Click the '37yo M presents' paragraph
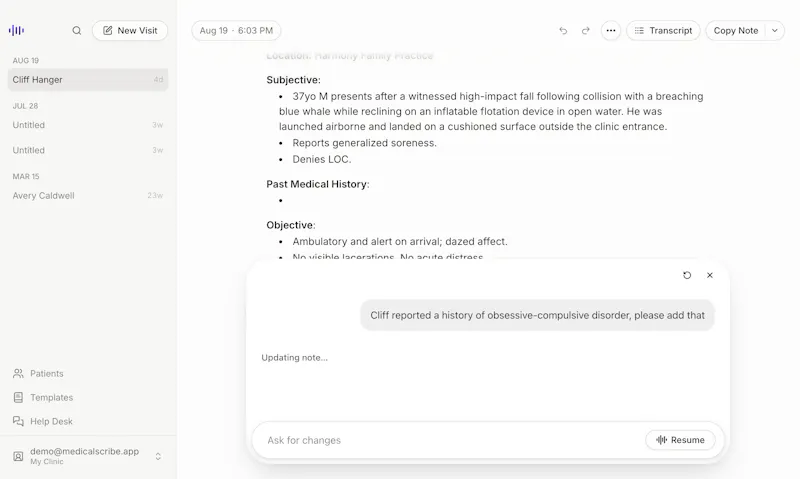 [491, 111]
